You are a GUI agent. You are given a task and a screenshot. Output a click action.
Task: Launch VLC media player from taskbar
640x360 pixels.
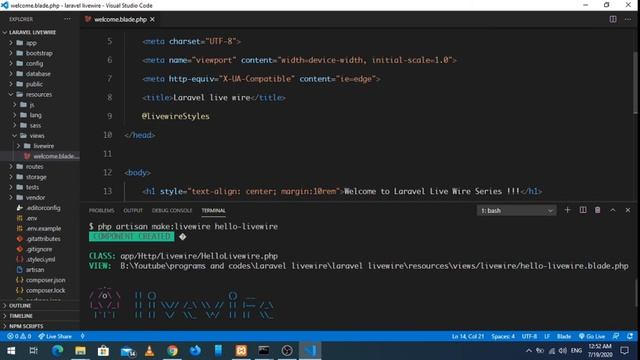(149, 351)
